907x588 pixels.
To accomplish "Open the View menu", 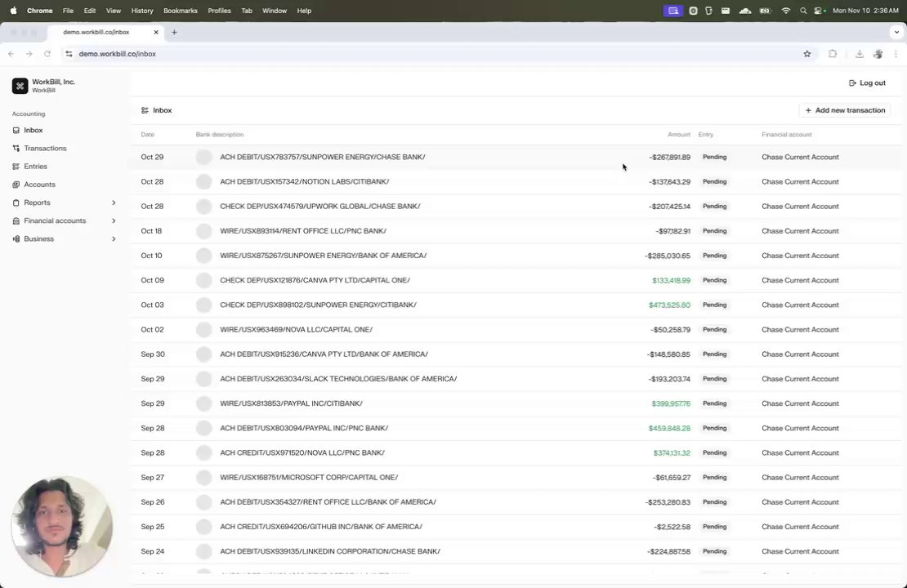I will [114, 11].
